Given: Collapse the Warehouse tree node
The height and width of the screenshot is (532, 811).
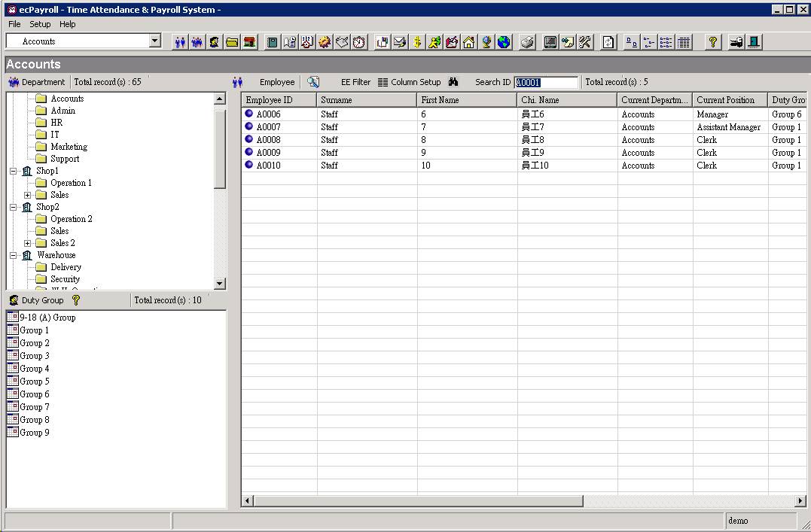Looking at the screenshot, I should pos(14,255).
